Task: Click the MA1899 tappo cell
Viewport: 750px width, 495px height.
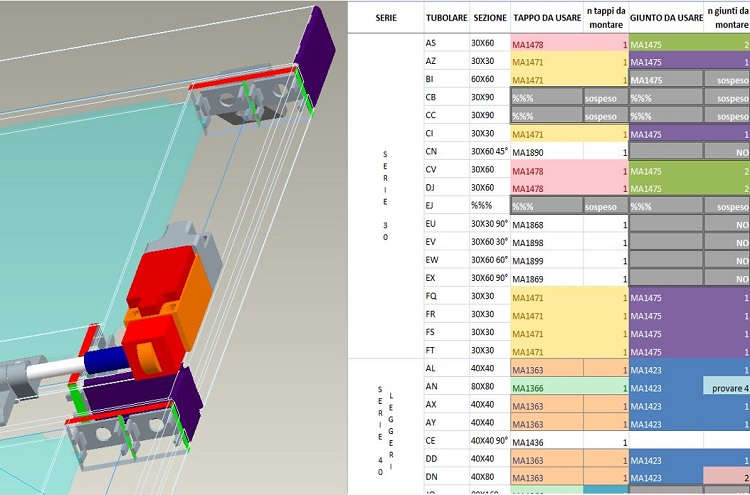Action: click(547, 260)
